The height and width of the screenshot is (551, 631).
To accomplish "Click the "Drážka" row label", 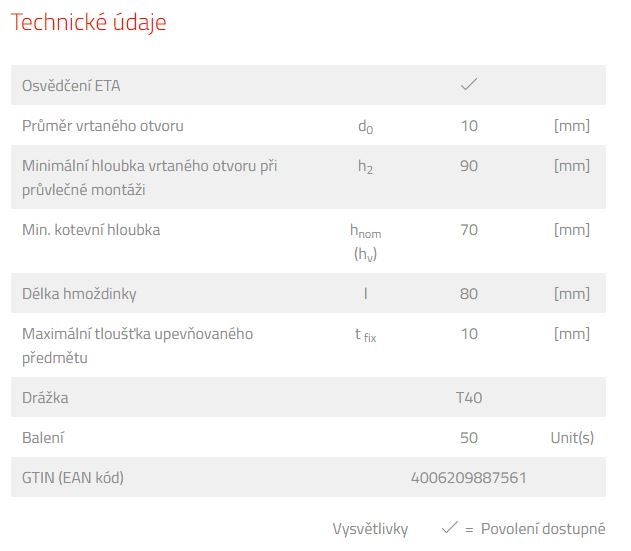I will (x=45, y=398).
